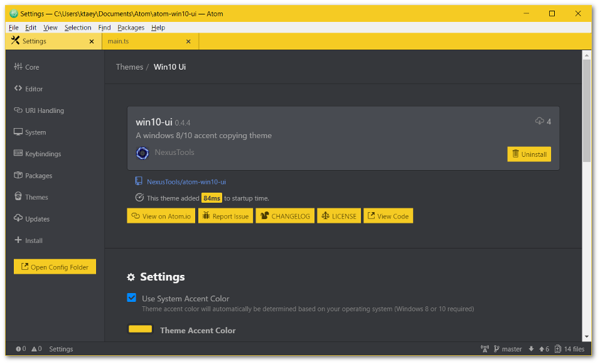600x364 pixels.
Task: Open the File menu
Action: coord(13,28)
